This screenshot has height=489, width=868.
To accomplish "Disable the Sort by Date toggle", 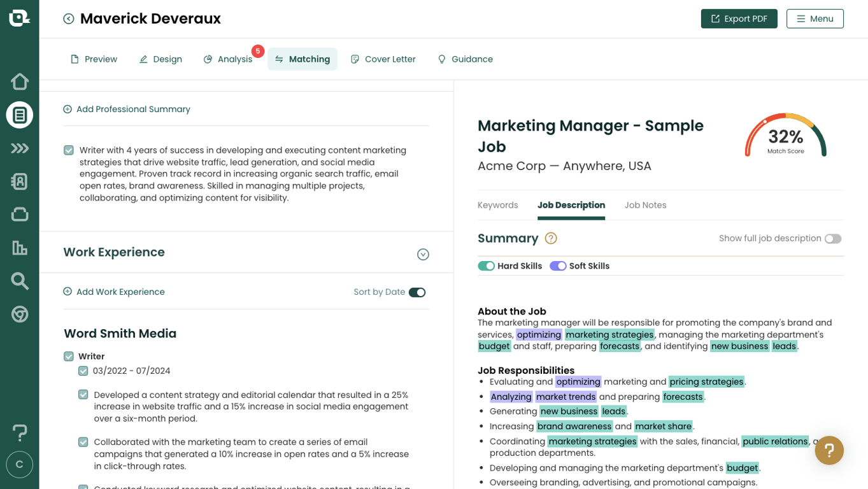I will (417, 292).
